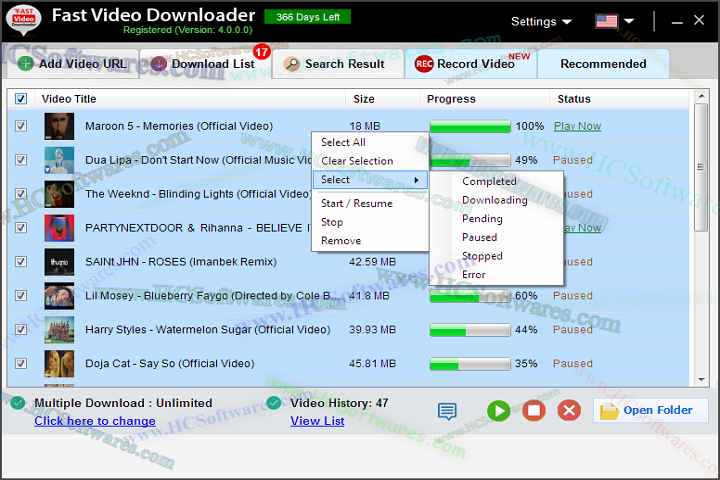
Task: Click the red REC Record Video icon
Action: click(424, 64)
